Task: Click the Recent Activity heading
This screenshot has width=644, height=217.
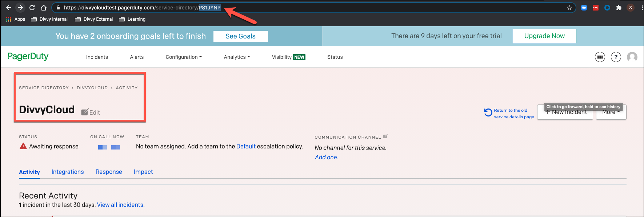Action: [x=48, y=196]
